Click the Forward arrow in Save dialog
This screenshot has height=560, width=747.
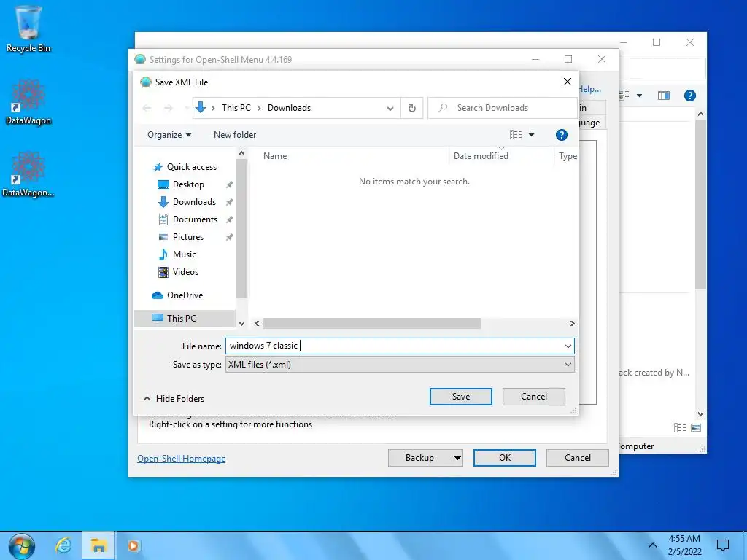coord(169,108)
